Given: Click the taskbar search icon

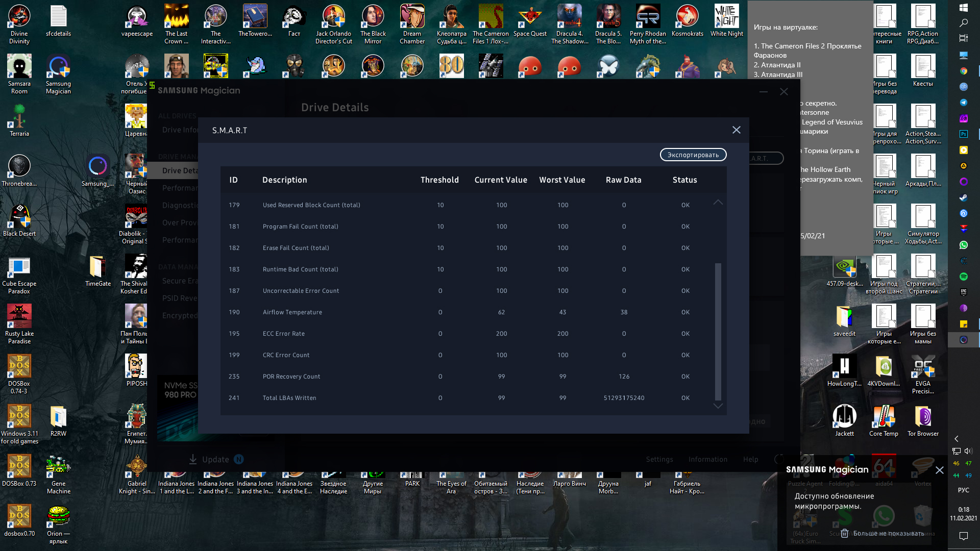Looking at the screenshot, I should point(964,23).
